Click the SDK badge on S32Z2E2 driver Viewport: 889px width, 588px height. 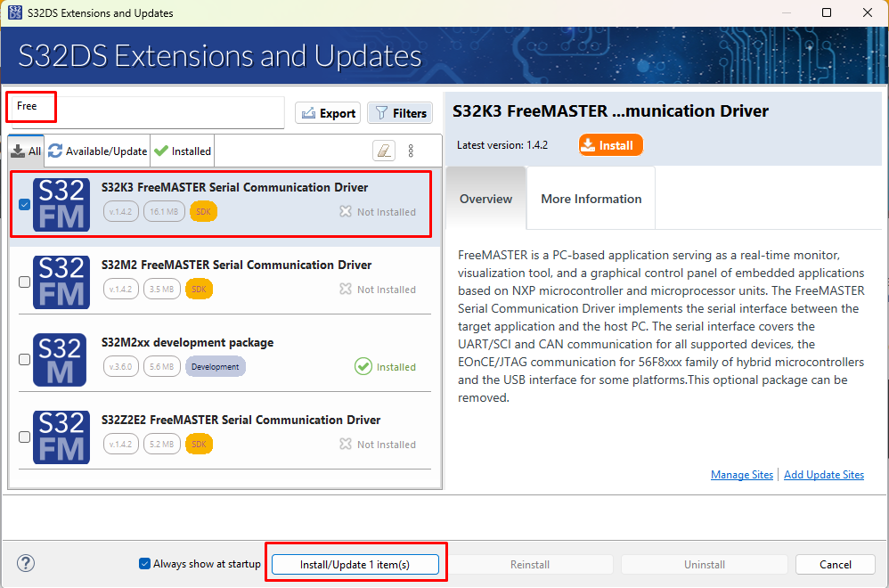pos(199,444)
